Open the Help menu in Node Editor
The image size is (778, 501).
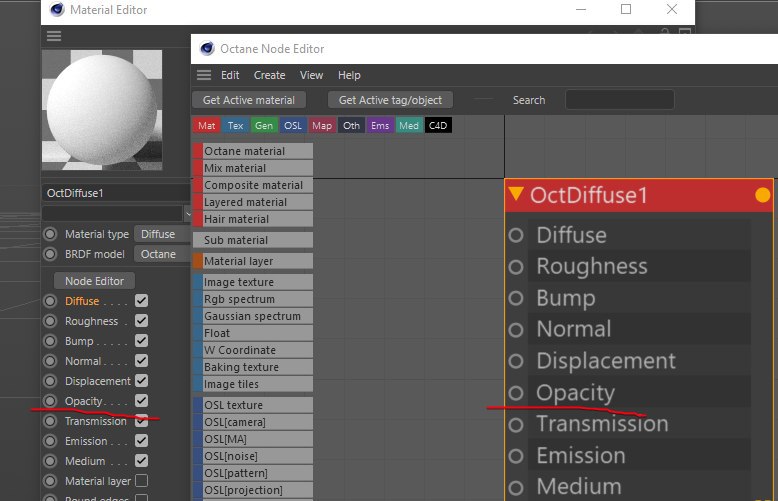click(x=349, y=75)
